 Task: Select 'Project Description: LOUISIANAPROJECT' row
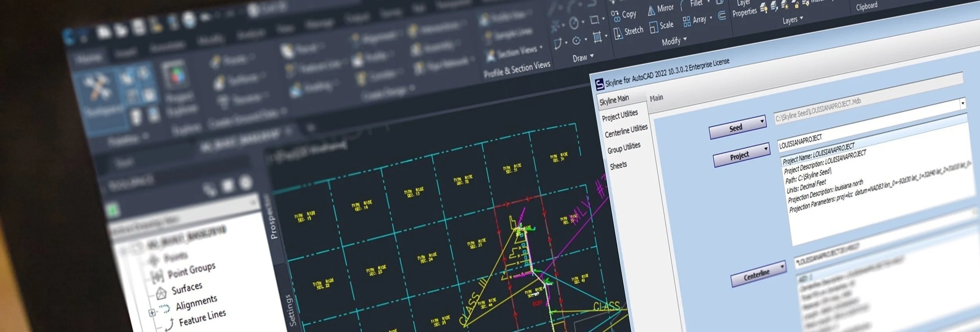pos(825,162)
